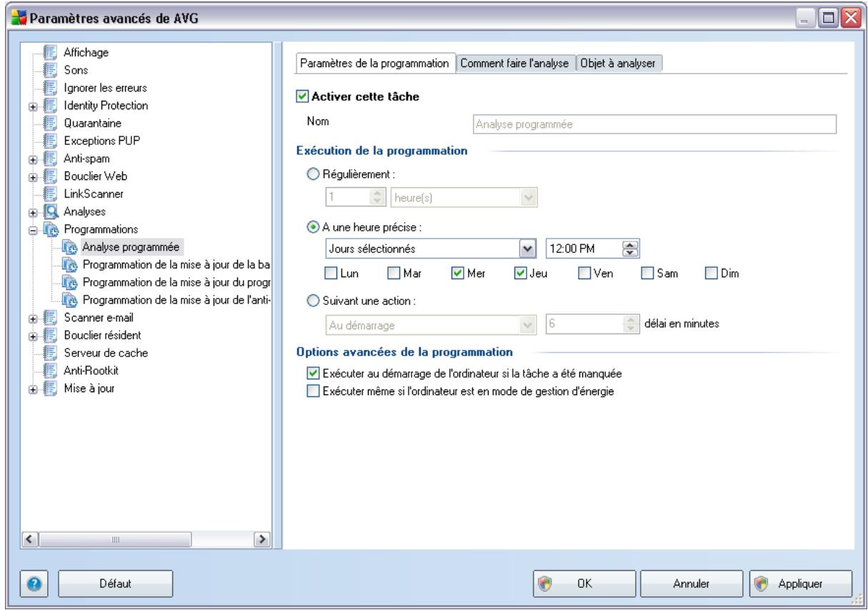This screenshot has width=868, height=610.
Task: Check the Mar day checkbox
Action: point(392,274)
